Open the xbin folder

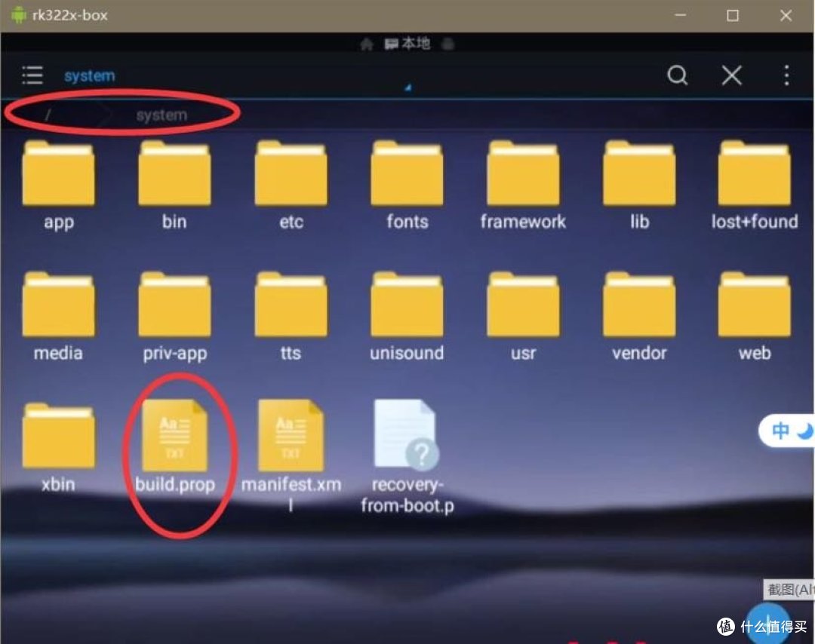point(58,448)
